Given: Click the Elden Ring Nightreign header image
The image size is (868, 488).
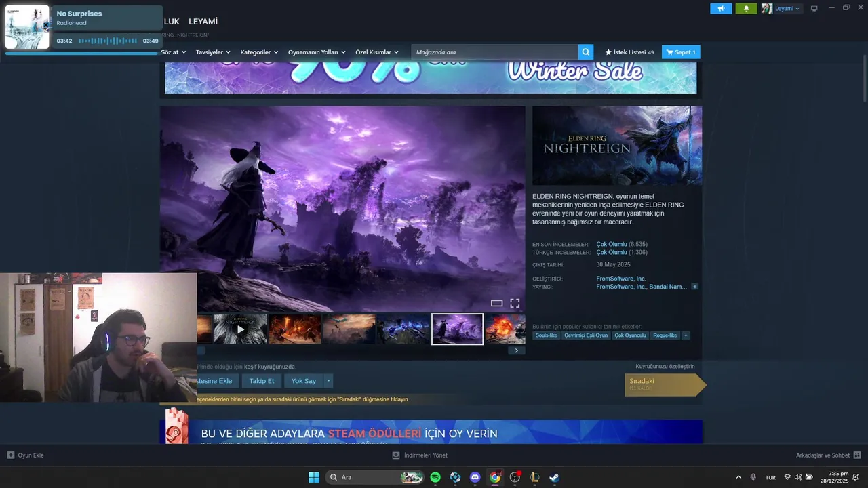Looking at the screenshot, I should pyautogui.click(x=617, y=146).
